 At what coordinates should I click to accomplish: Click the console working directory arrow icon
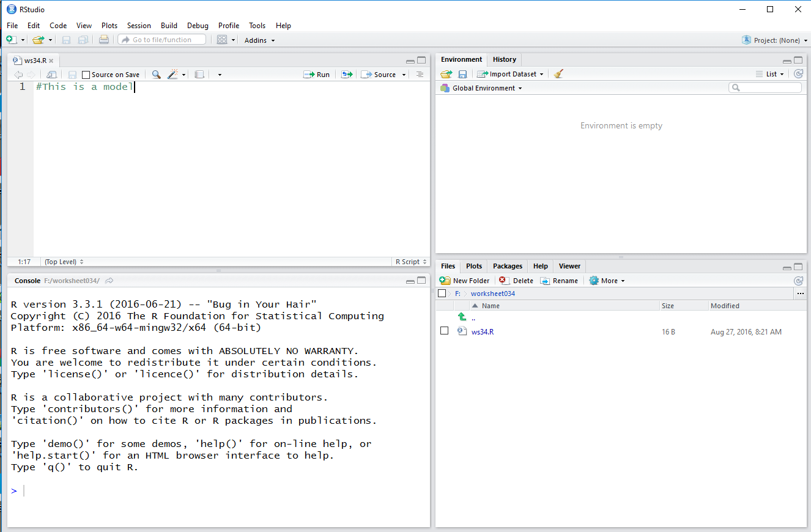[109, 281]
